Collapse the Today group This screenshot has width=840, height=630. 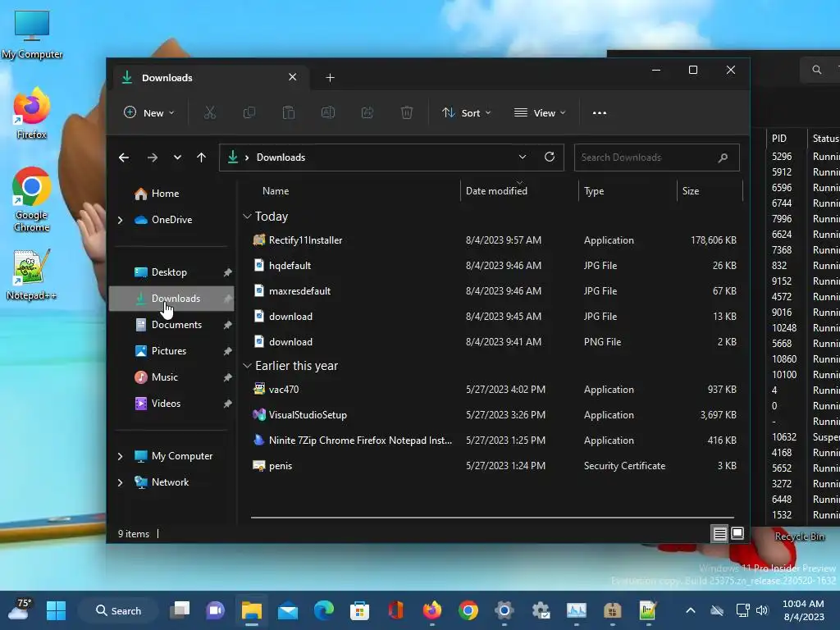[247, 217]
